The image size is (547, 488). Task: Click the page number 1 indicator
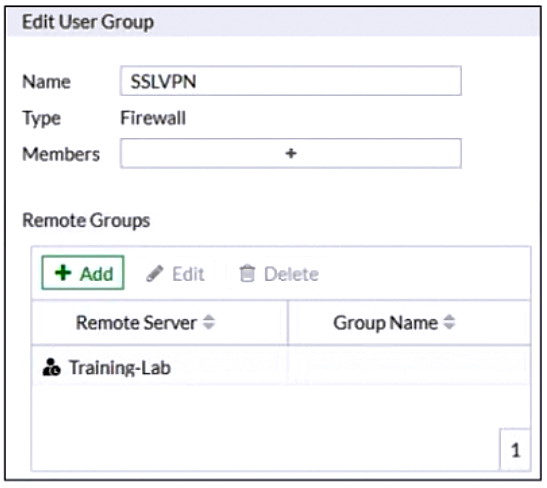point(515,450)
